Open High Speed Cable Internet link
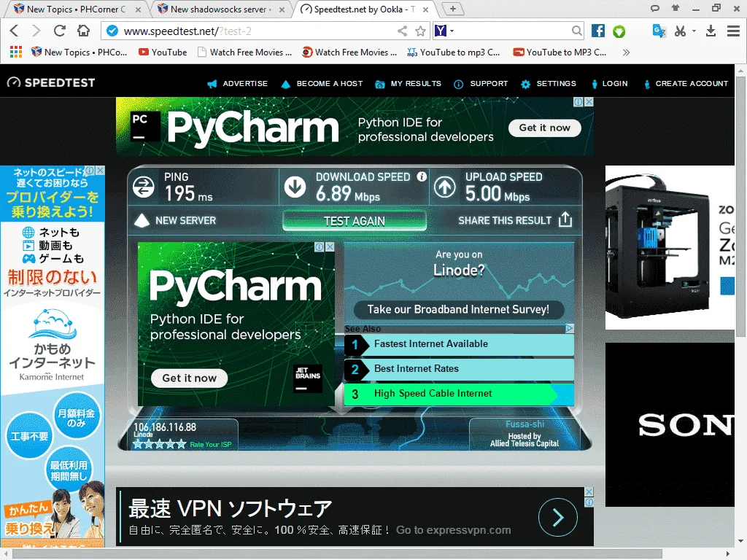The width and height of the screenshot is (747, 560). point(459,393)
